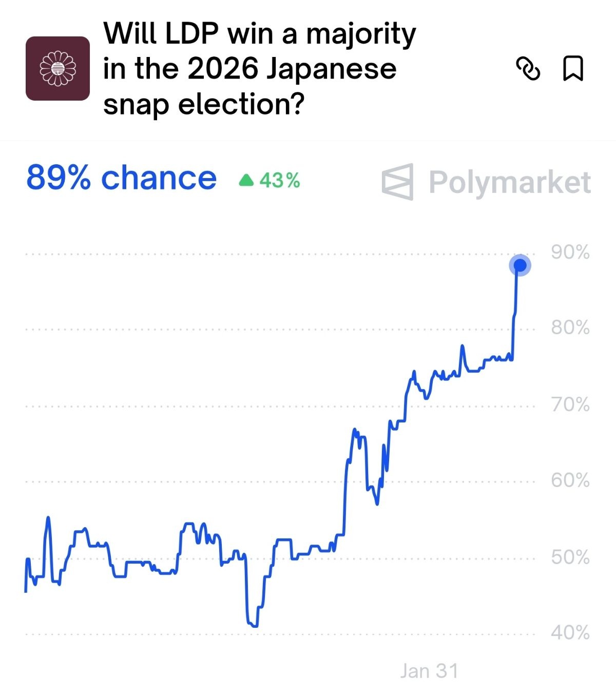Select the 43% change value

(280, 180)
